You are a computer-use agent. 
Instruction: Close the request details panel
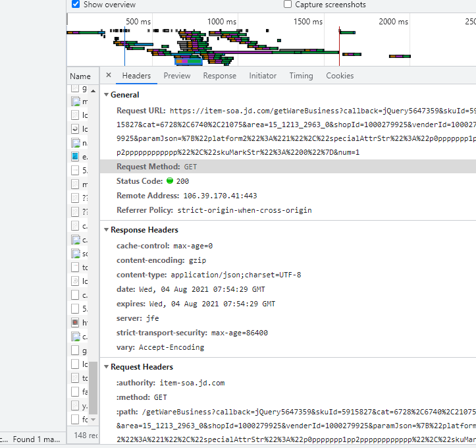coord(109,75)
